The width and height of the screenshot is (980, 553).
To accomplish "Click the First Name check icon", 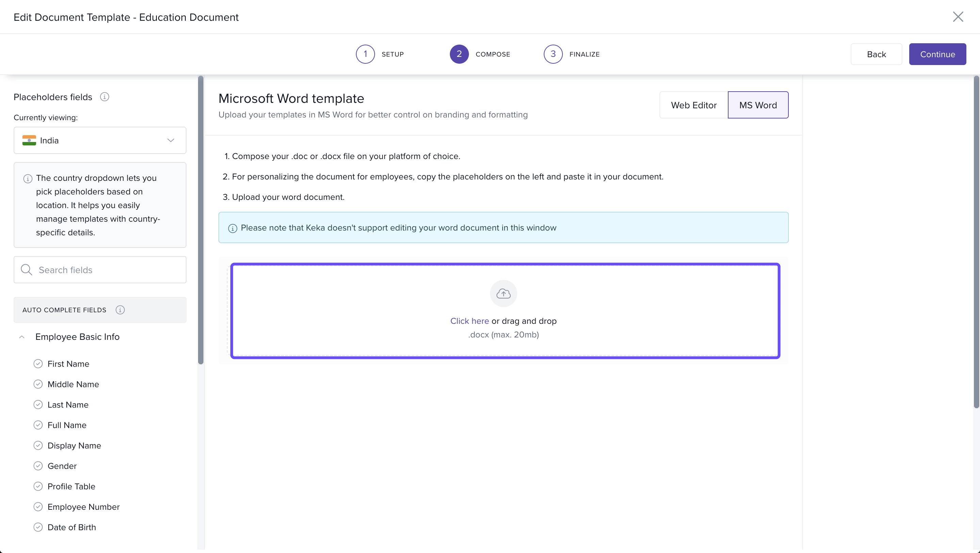I will point(38,364).
